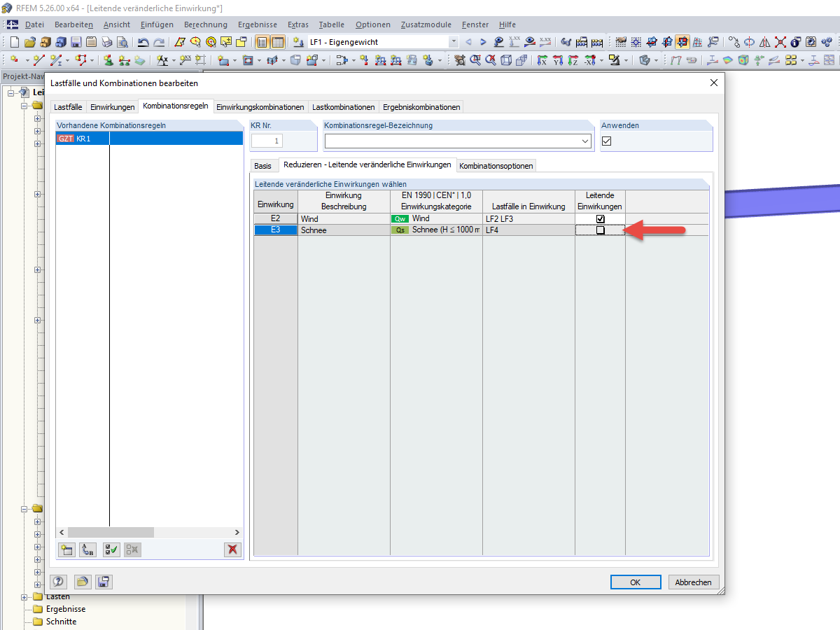Delete combination rule with the red X icon

[232, 549]
